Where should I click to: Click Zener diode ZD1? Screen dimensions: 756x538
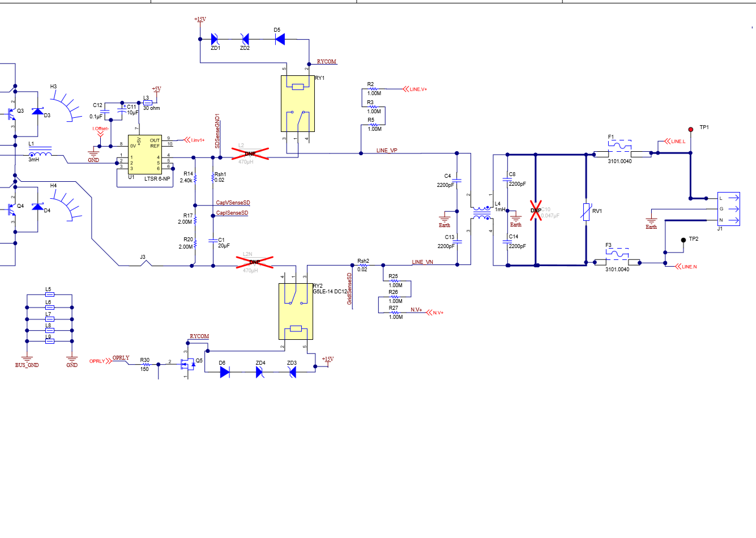click(x=215, y=39)
